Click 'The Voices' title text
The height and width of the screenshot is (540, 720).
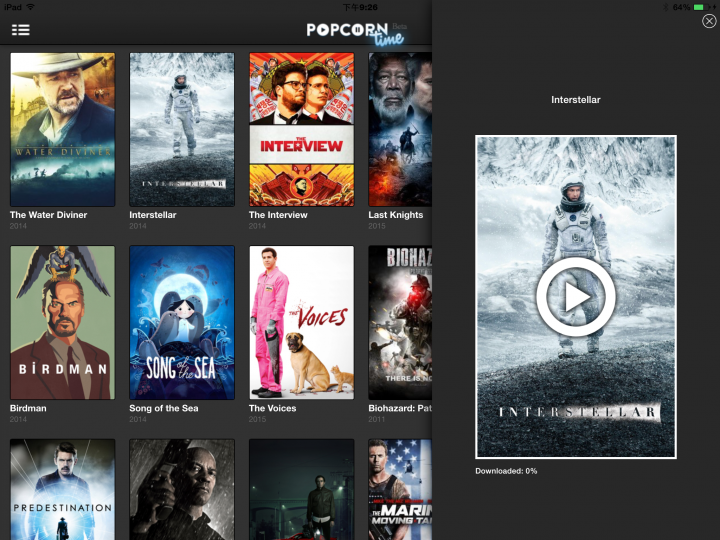point(272,408)
